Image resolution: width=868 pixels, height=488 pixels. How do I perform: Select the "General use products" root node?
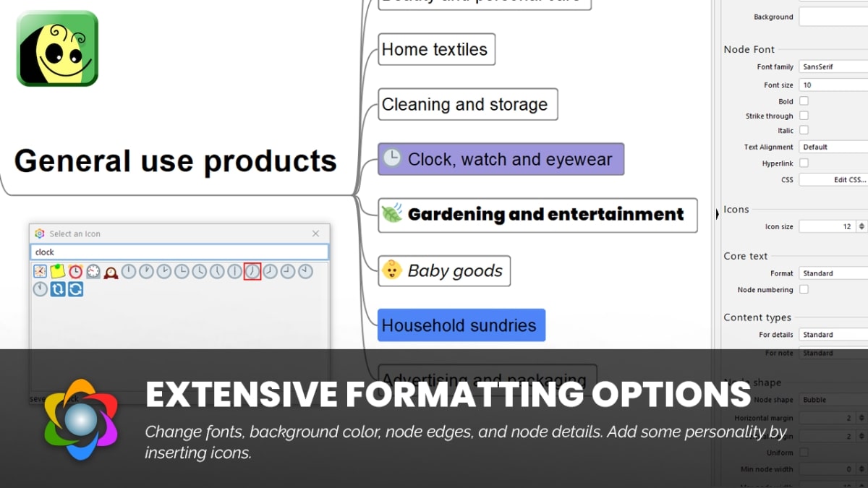point(176,160)
